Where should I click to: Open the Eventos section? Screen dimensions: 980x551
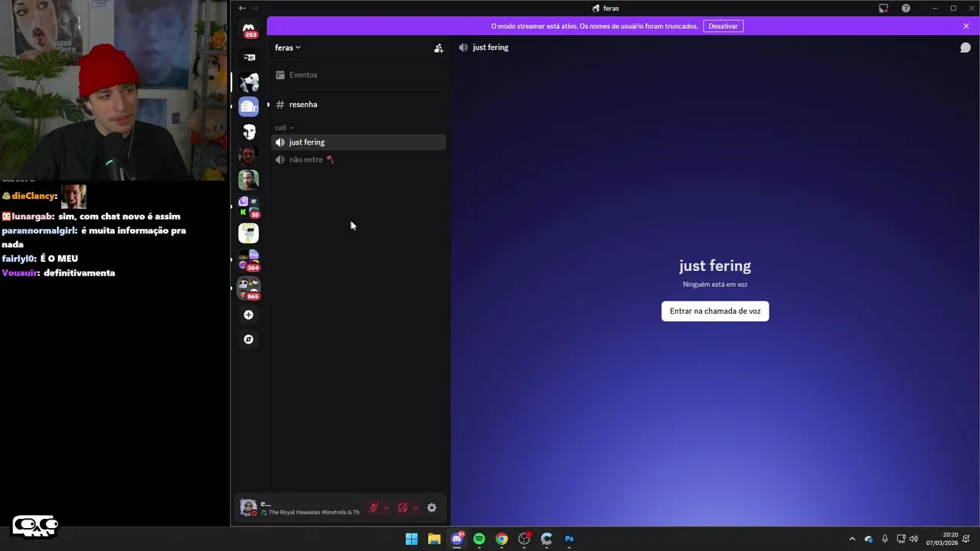358,75
